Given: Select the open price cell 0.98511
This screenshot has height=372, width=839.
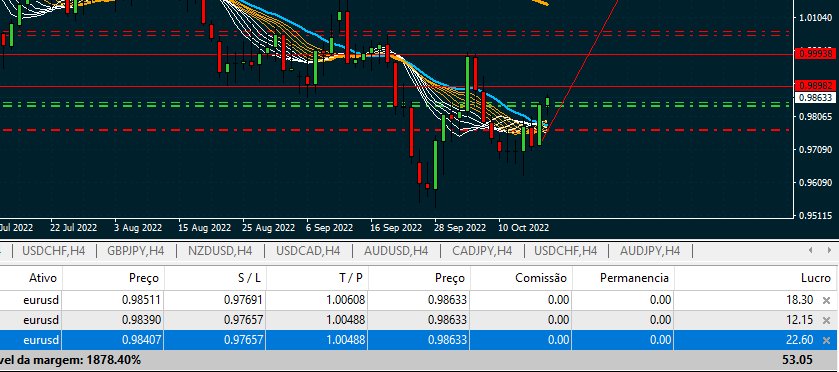Looking at the screenshot, I should [141, 300].
